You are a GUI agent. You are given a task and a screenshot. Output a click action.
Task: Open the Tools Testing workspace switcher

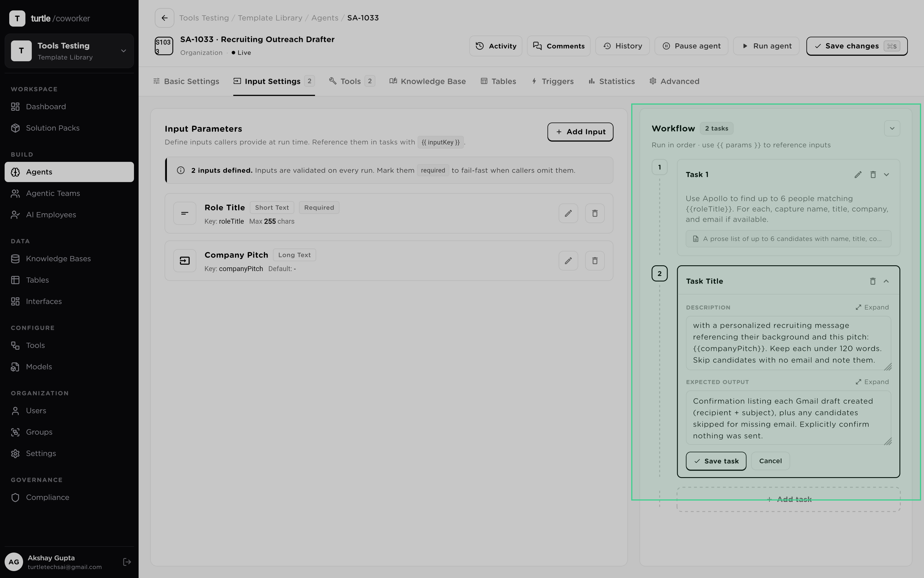click(x=69, y=51)
